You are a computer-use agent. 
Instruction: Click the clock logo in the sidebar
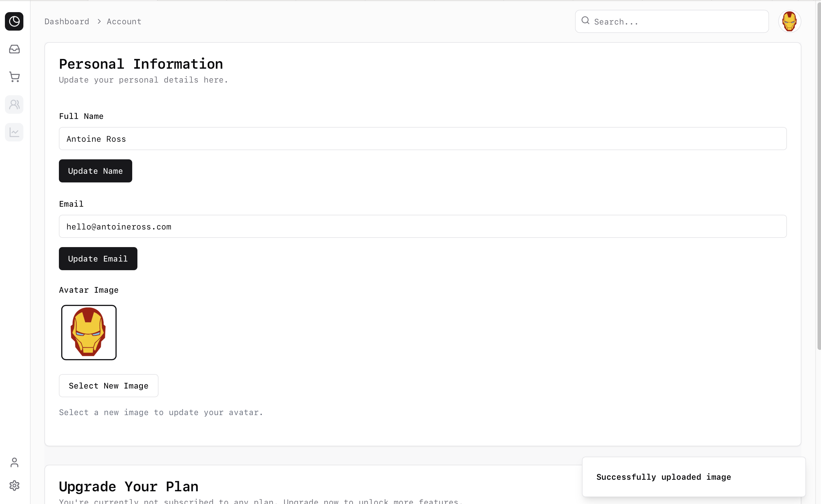14,21
